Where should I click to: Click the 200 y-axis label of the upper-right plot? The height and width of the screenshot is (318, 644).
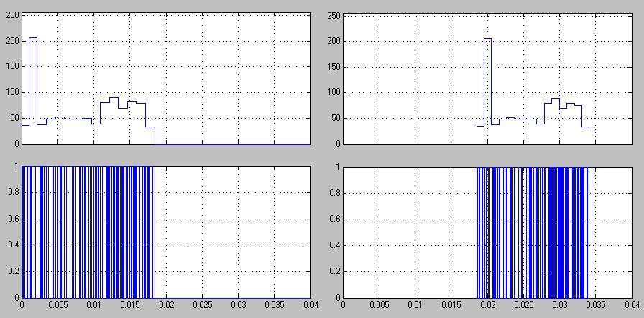(334, 42)
